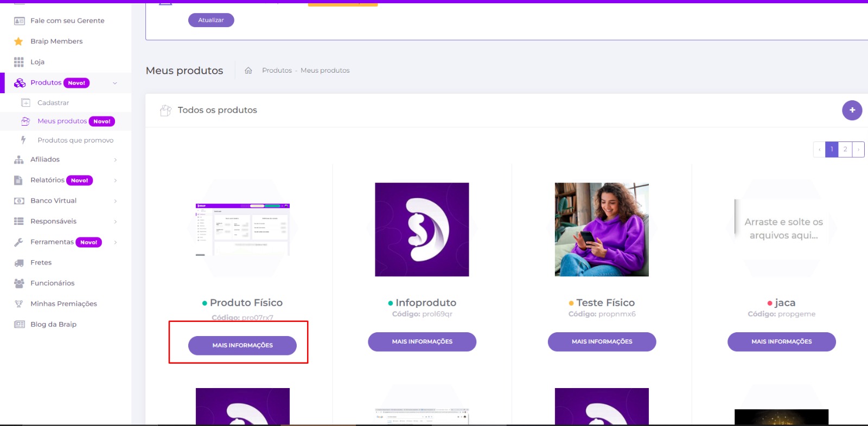
Task: Click Mais Informações for Produto Físico
Action: [242, 346]
